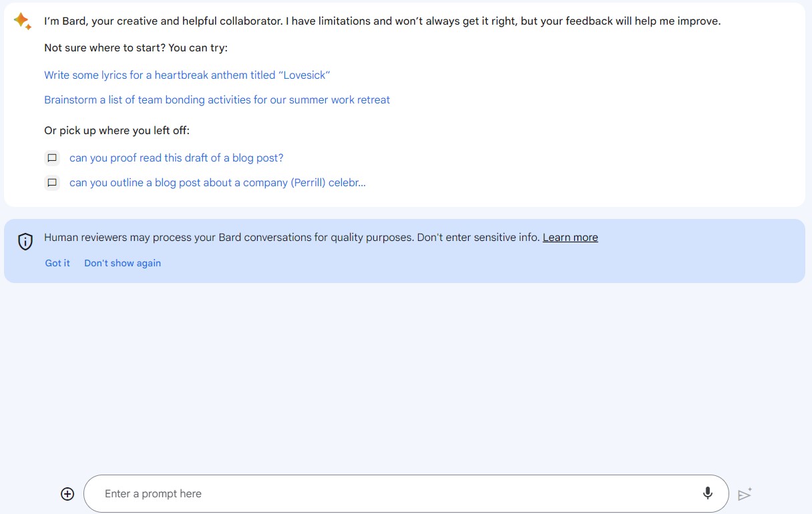Click chat icon beside outline blog post
This screenshot has width=812, height=514.
tap(52, 182)
